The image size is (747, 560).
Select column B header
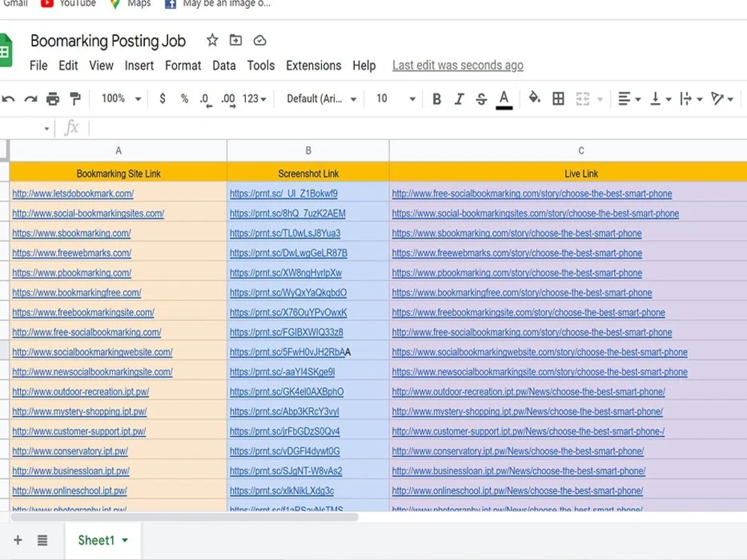[x=309, y=151]
